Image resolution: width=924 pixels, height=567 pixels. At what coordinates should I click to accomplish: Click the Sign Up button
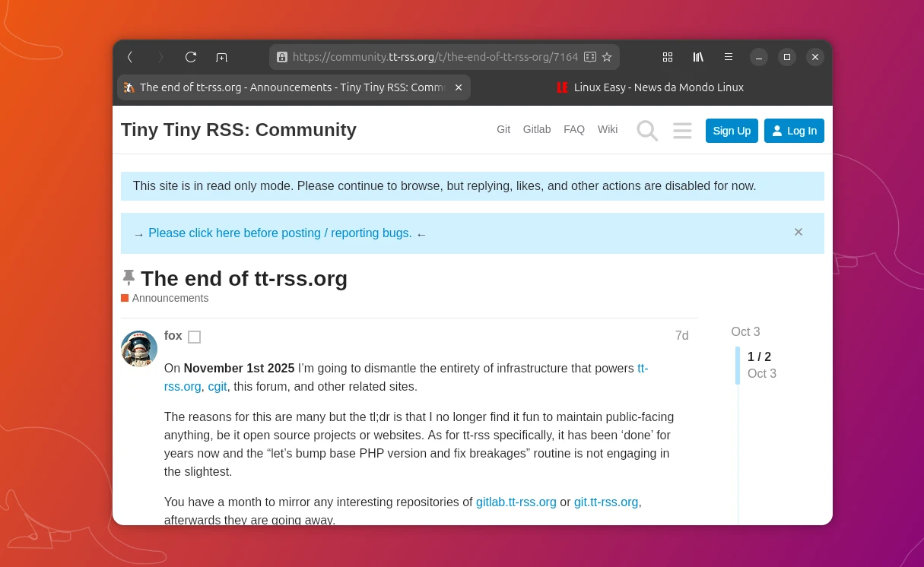[x=731, y=130]
